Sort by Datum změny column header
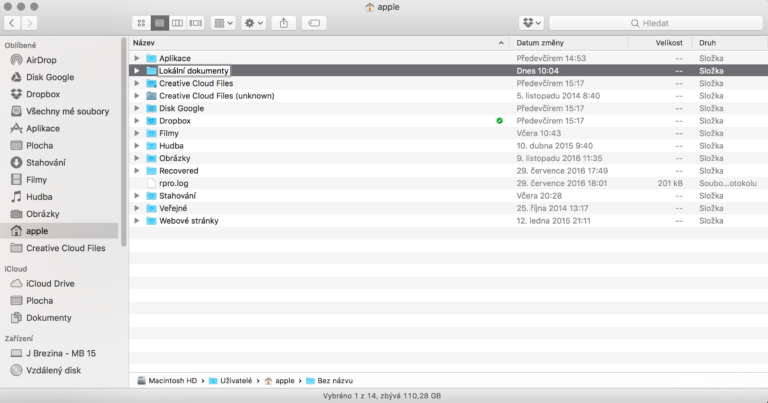The height and width of the screenshot is (403, 768). (x=542, y=43)
